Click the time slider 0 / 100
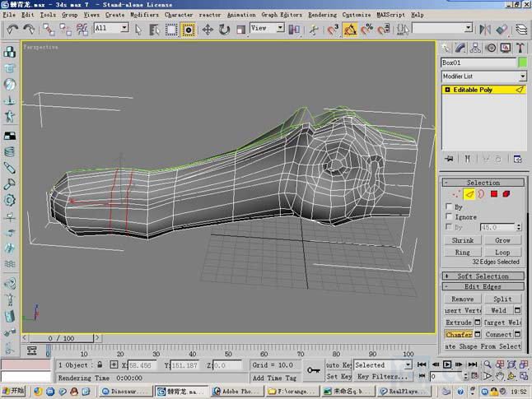The image size is (532, 399). pos(61,338)
